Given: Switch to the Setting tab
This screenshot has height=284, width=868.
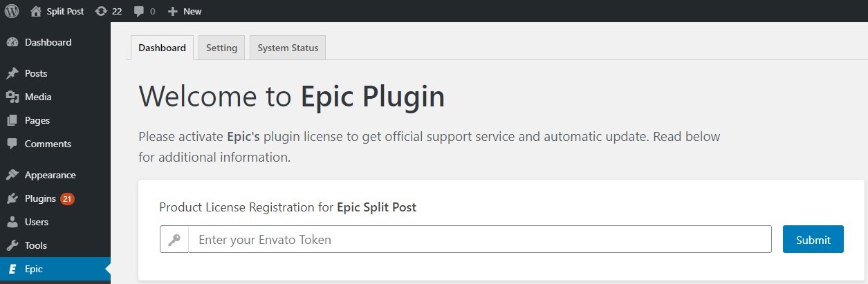Looking at the screenshot, I should 221,48.
